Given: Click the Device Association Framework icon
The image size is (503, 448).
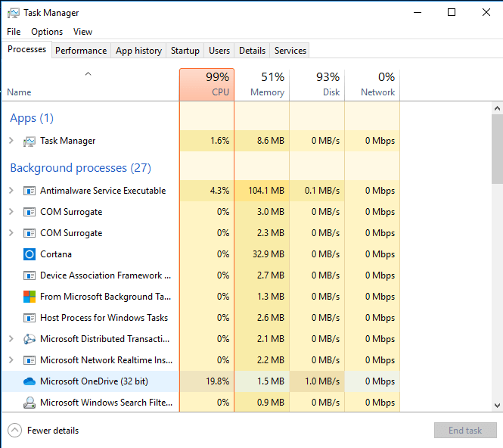Looking at the screenshot, I should pos(29,275).
